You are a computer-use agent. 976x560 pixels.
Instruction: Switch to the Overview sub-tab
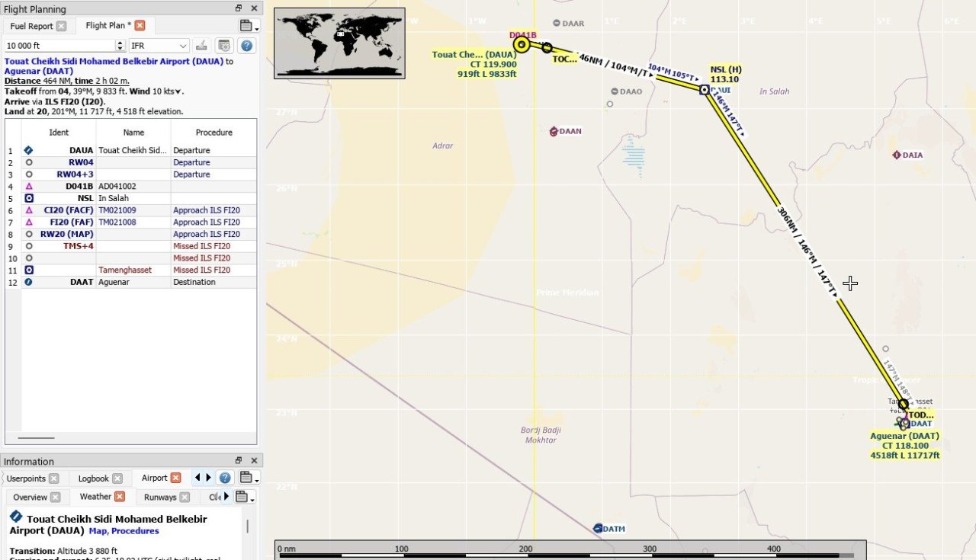tap(37, 497)
